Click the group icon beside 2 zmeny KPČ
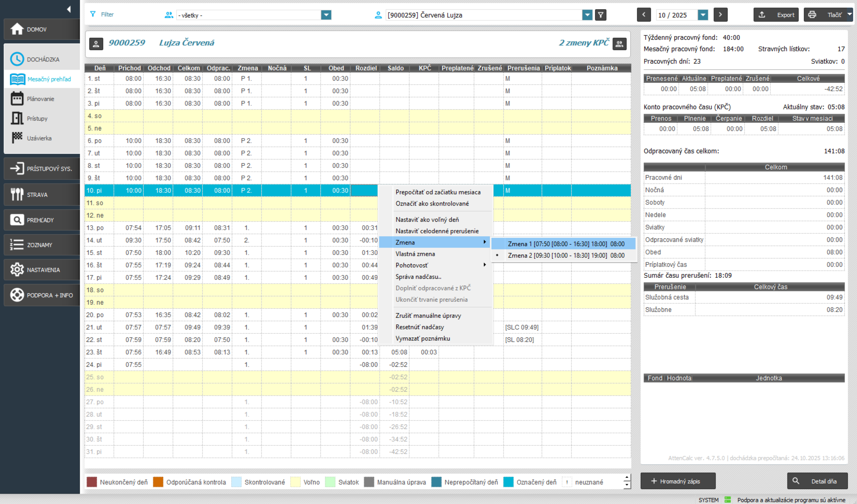 click(x=620, y=44)
